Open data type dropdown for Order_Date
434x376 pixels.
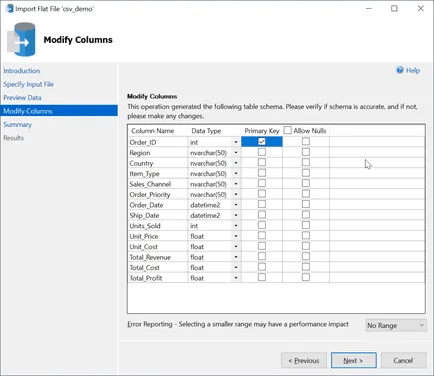click(236, 205)
